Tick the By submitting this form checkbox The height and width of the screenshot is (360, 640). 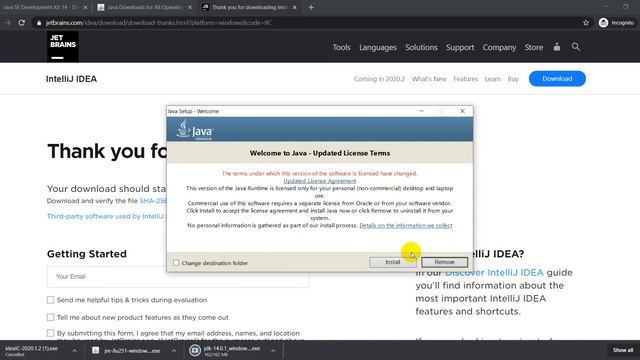pos(50,333)
